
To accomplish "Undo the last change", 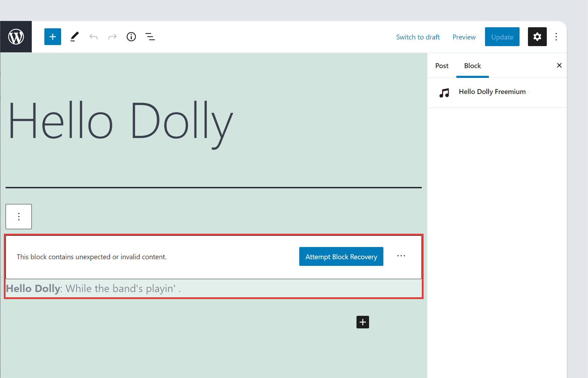I will (x=94, y=37).
